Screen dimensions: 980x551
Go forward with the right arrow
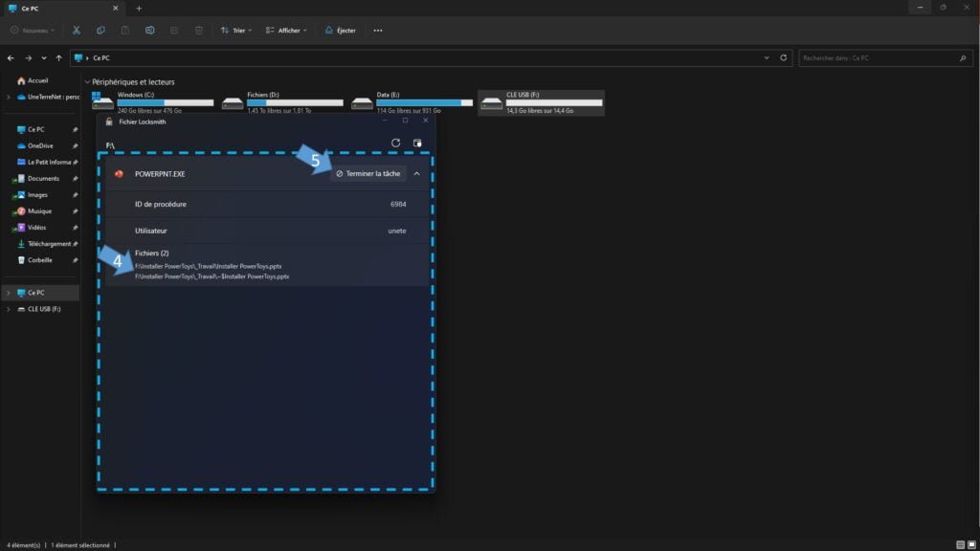(28, 58)
